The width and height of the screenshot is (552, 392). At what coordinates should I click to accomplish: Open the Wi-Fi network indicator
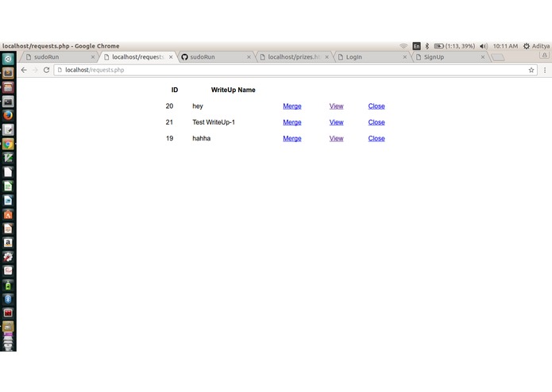tap(403, 46)
